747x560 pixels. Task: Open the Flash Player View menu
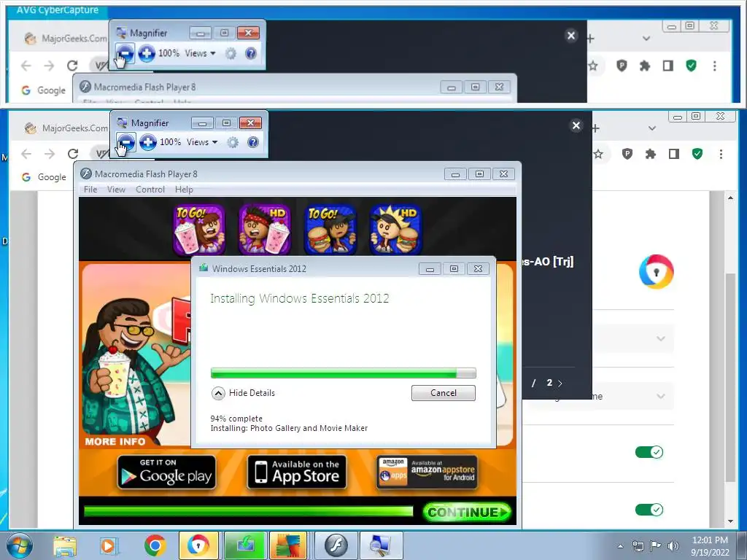(116, 190)
